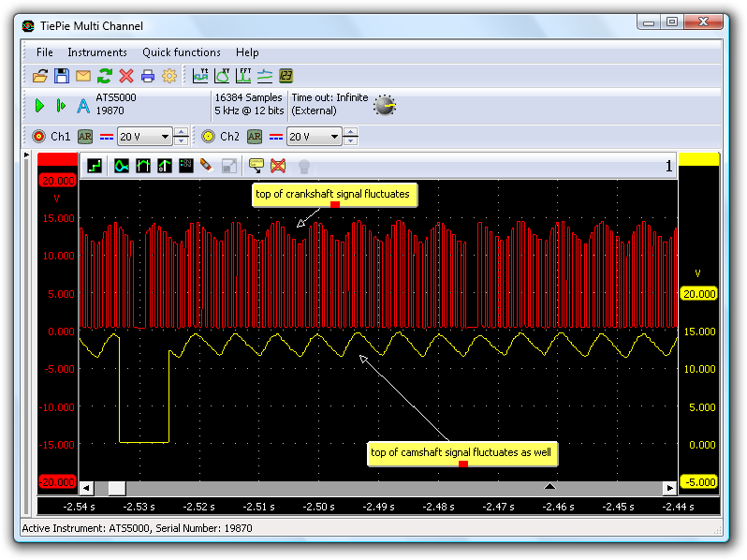Screen dimensions: 747x560
Task: Increase Ch2 range with the up stepper
Action: pos(351,132)
